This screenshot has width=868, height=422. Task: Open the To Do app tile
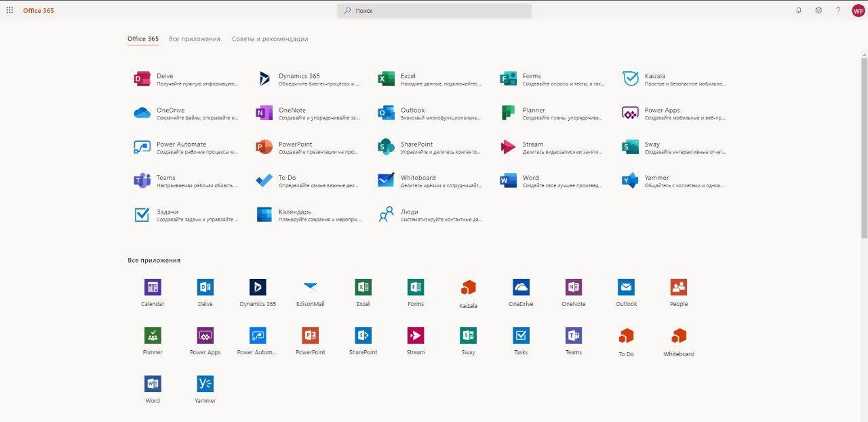click(x=309, y=180)
